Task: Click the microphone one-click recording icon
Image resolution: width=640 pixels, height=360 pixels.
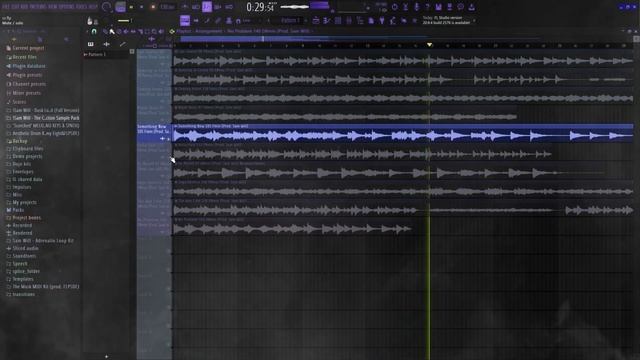Action: (416, 7)
